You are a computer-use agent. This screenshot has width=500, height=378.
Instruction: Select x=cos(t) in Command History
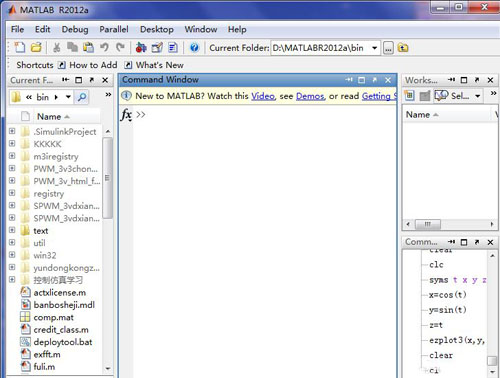[448, 295]
